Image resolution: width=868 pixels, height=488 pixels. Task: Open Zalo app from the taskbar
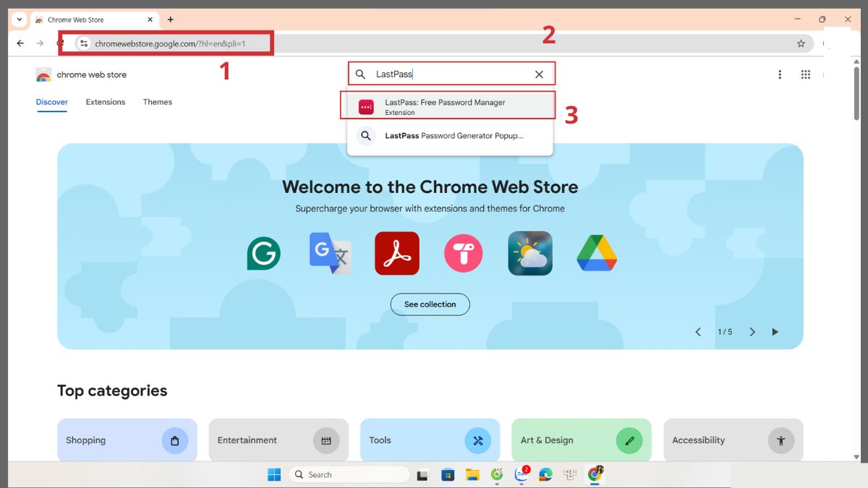[x=522, y=475]
